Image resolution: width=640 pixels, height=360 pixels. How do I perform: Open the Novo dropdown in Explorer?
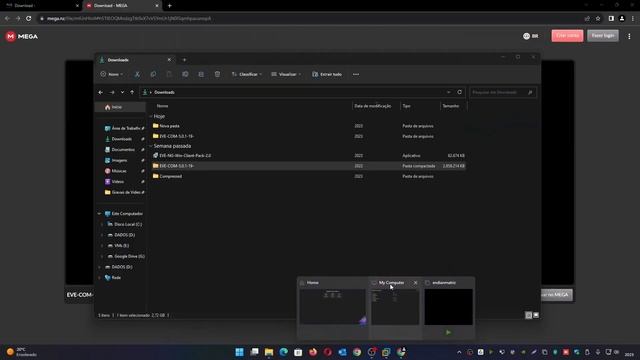112,74
